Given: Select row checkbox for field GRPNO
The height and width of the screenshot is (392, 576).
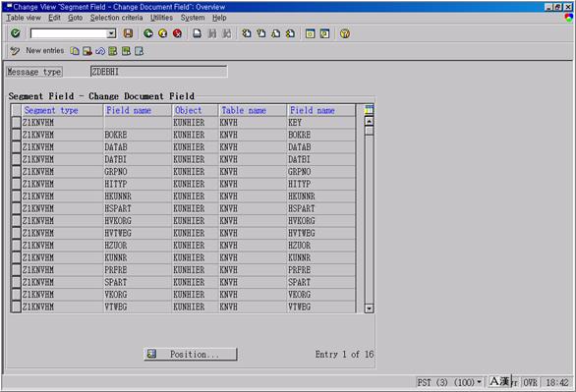Looking at the screenshot, I should point(16,171).
